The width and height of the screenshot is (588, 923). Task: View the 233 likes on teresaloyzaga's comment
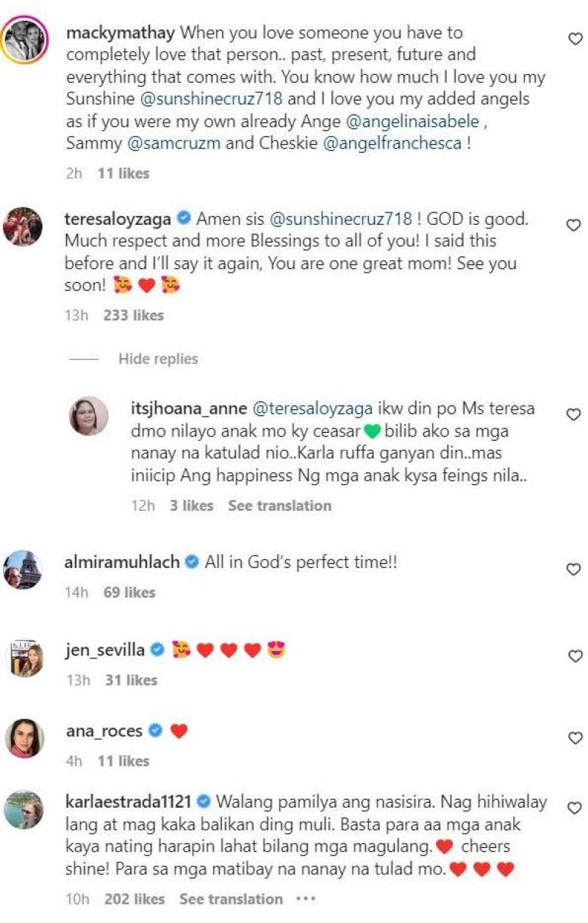(x=134, y=315)
